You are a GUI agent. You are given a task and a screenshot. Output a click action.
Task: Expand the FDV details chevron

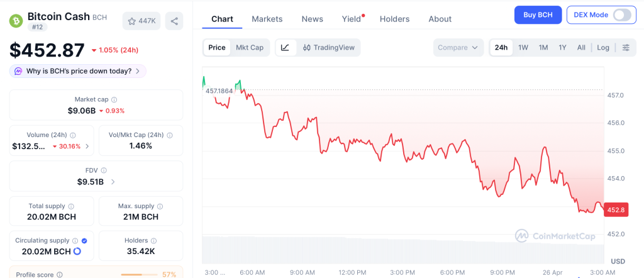(113, 182)
